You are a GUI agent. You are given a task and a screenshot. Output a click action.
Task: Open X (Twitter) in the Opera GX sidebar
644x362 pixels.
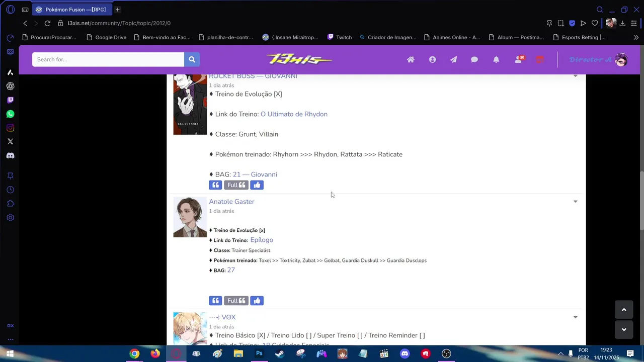tap(10, 142)
